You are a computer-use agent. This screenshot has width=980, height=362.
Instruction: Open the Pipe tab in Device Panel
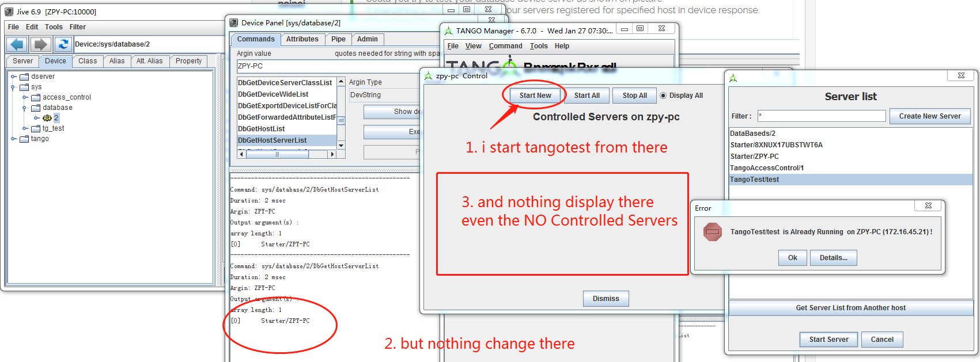pos(339,39)
